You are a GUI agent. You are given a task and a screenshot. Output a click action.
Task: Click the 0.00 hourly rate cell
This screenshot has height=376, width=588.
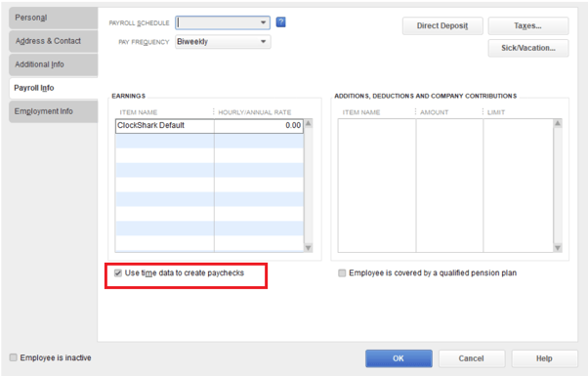pos(259,126)
